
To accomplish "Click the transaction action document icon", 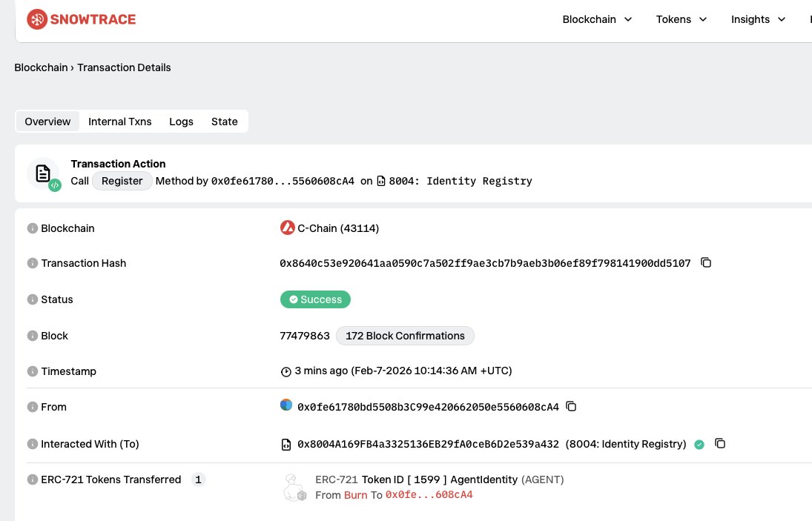I will [43, 172].
